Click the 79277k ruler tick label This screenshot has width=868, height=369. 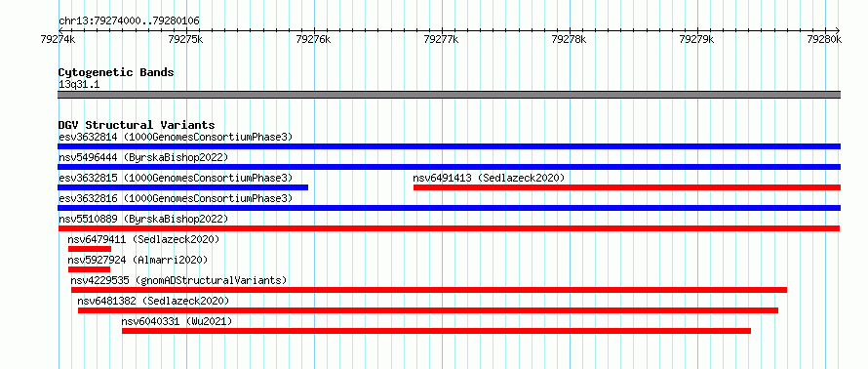(x=441, y=39)
